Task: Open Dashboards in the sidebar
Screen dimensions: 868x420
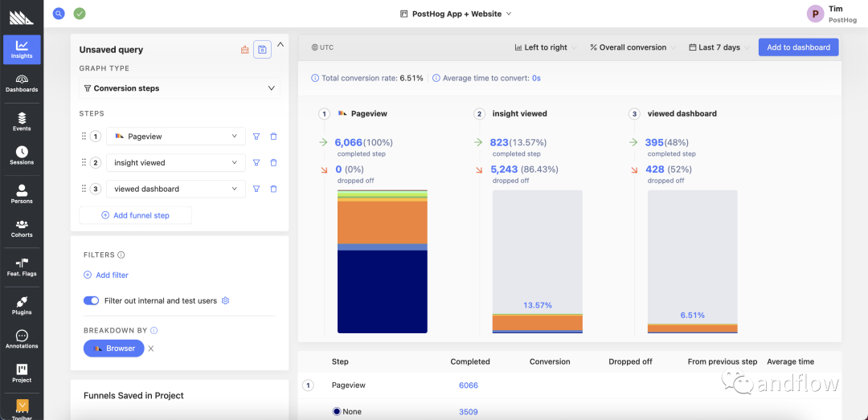Action: coord(22,83)
